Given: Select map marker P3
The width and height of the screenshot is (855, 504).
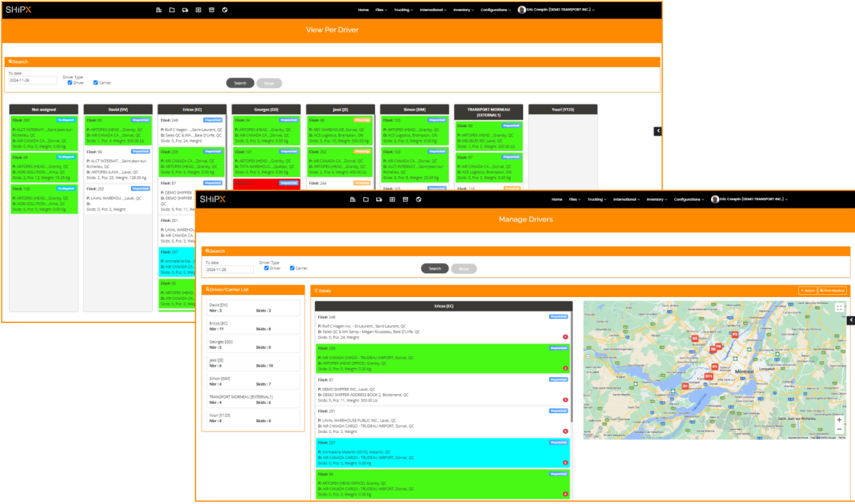Looking at the screenshot, I should [735, 335].
